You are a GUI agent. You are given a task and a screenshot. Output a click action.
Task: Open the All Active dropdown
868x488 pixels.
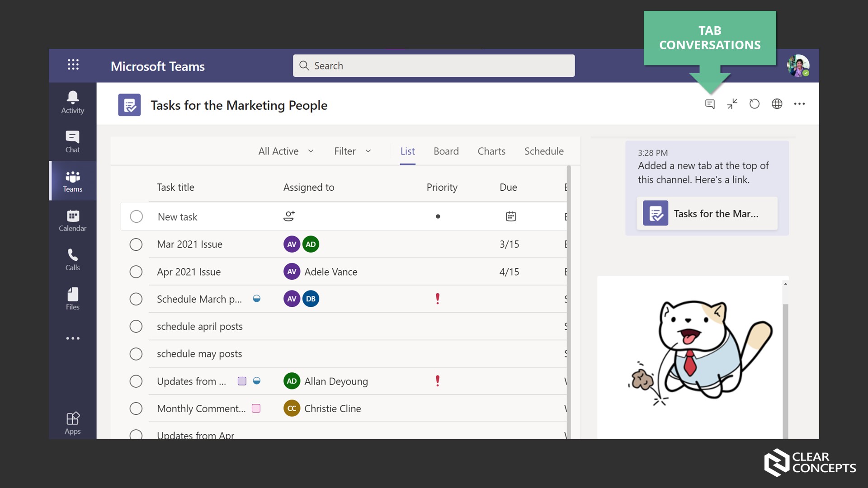click(286, 151)
